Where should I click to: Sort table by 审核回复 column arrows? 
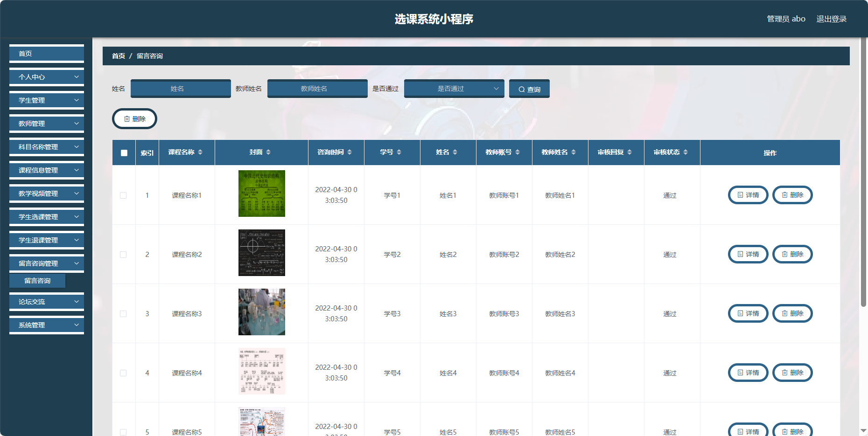tap(630, 152)
